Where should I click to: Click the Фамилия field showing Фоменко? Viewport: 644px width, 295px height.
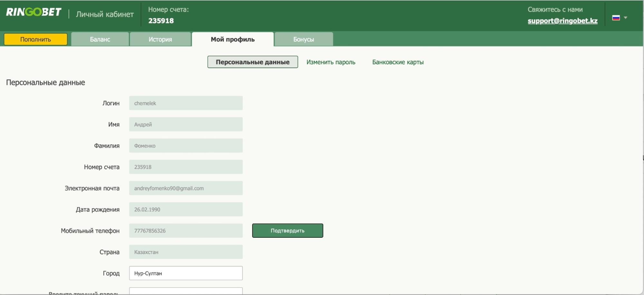186,145
